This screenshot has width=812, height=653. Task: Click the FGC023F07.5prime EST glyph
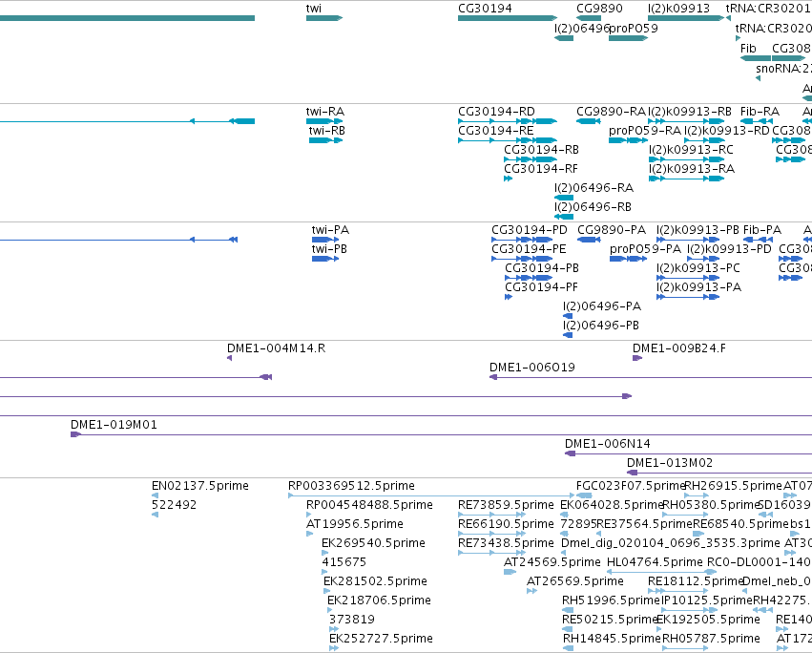[585, 495]
